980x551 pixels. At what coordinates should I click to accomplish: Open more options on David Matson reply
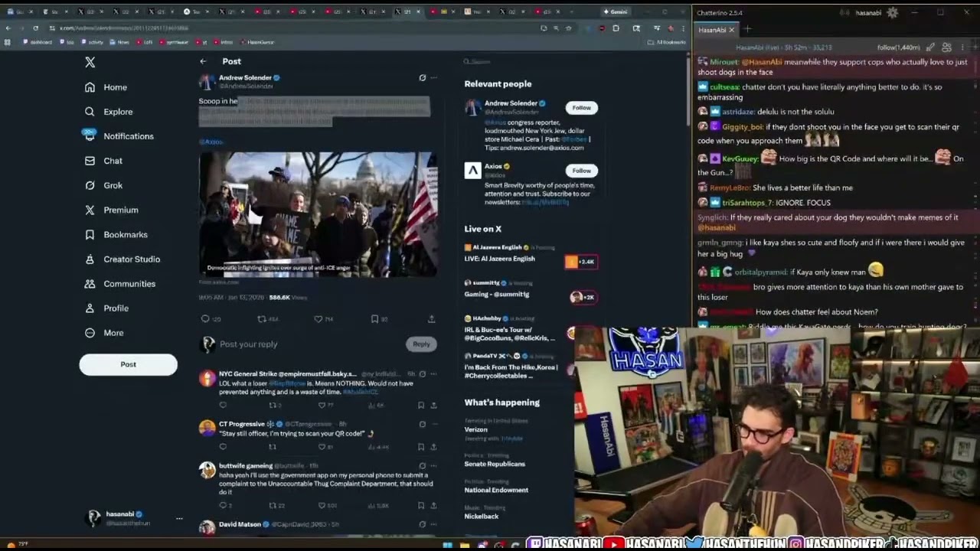click(x=433, y=524)
